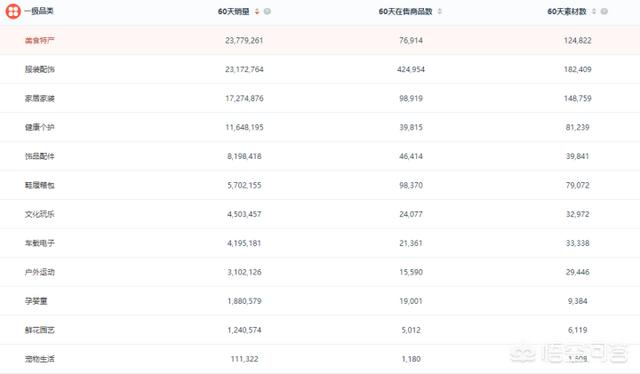Click the sales value 23,172,764
The width and height of the screenshot is (640, 374).
click(x=244, y=69)
